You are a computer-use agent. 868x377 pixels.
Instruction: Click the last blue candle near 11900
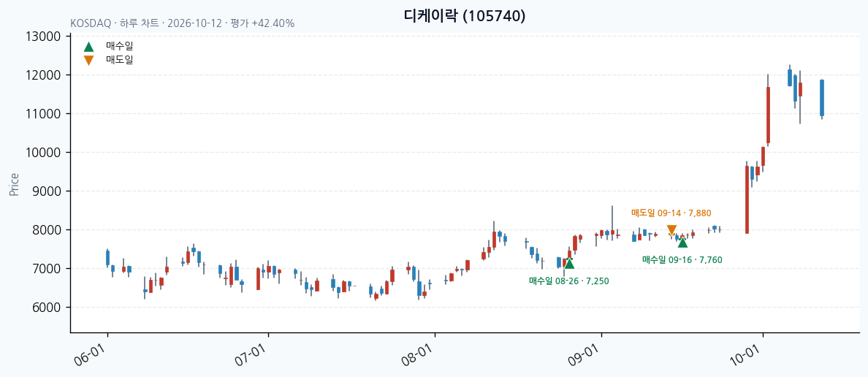(x=822, y=98)
